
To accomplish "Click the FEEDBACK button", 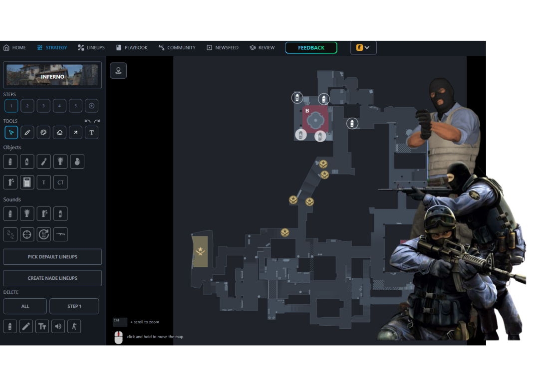I will [311, 47].
